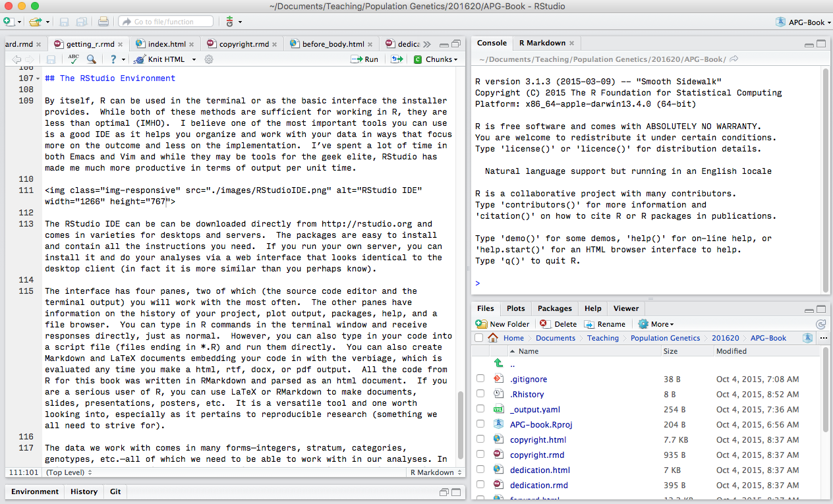Switch to copyright.rmd editor tab
The height and width of the screenshot is (504, 833).
click(243, 44)
